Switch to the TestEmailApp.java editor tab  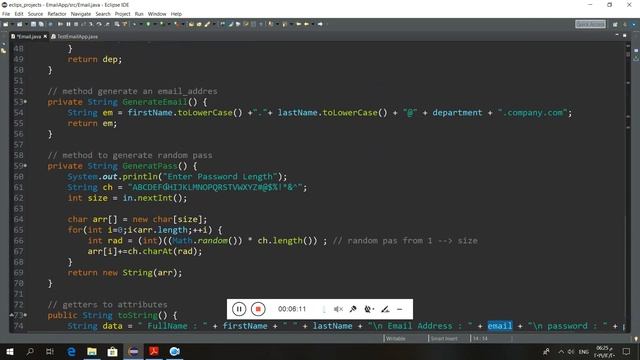(74, 36)
